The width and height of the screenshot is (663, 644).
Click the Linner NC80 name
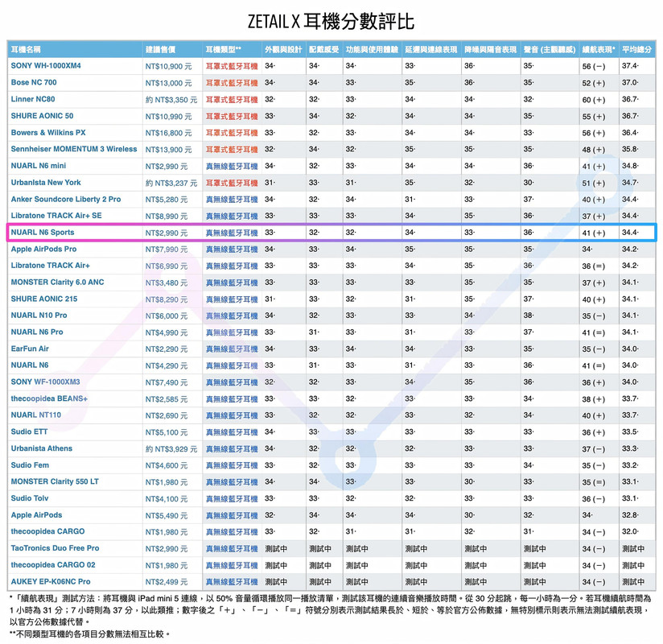click(33, 99)
